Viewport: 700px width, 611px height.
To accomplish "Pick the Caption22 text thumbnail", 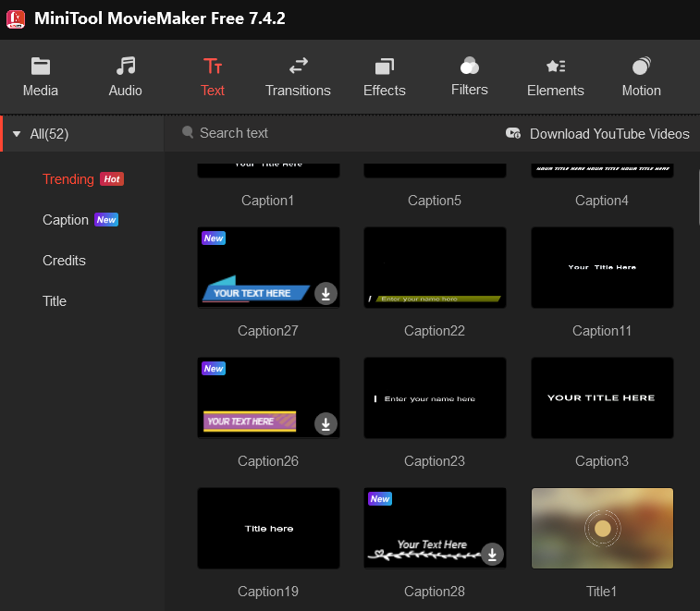I will (x=435, y=267).
